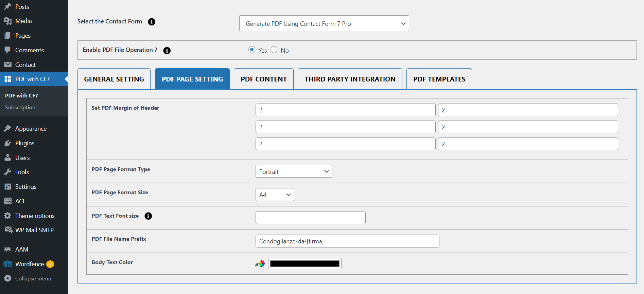Open the Contact Form selection dropdown
Screen dimensions: 644x294
pos(324,23)
